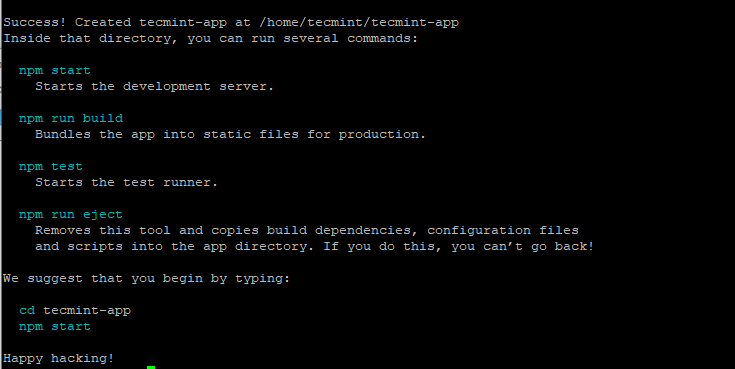Click the green terminal cursor block
This screenshot has height=369, width=735.
(151, 367)
